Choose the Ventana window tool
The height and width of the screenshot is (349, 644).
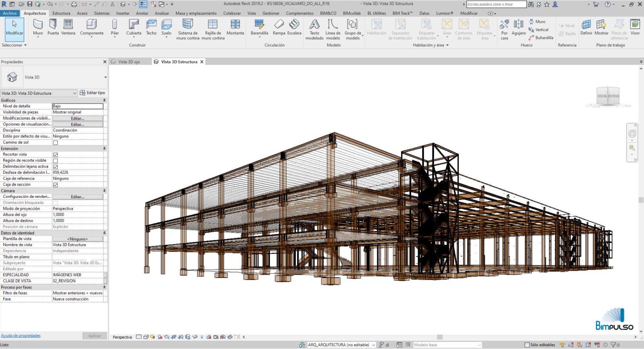tap(68, 27)
